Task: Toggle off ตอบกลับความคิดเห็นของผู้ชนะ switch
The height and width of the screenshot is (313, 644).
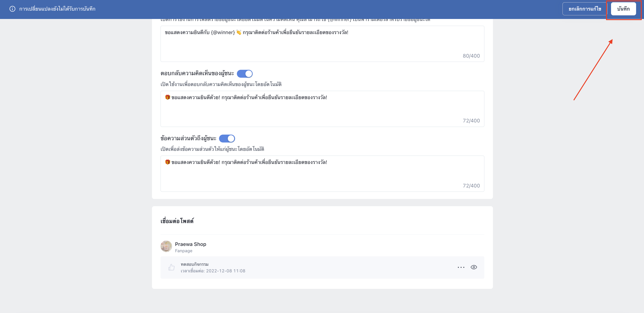Action: pyautogui.click(x=245, y=74)
